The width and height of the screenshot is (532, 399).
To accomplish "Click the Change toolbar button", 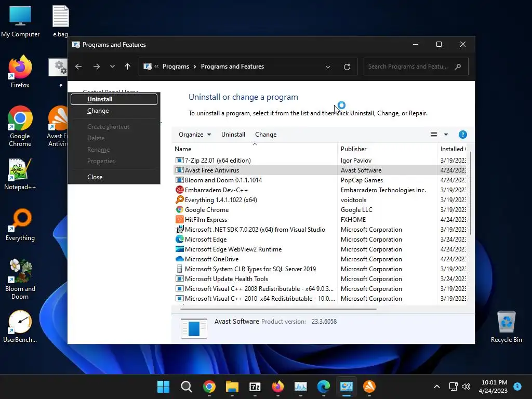I will [x=265, y=135].
